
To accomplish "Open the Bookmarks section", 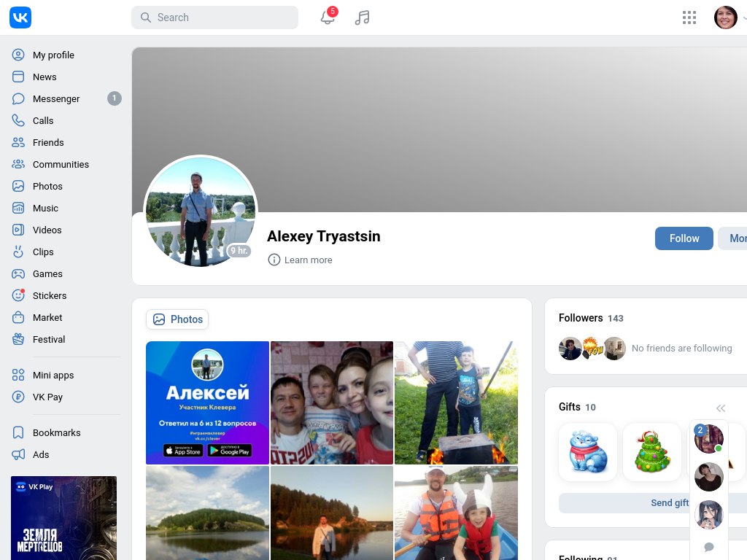I will pos(56,432).
